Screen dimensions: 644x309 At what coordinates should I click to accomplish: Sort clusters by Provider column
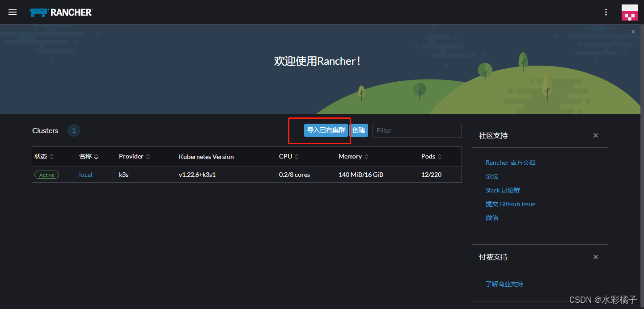coord(134,156)
